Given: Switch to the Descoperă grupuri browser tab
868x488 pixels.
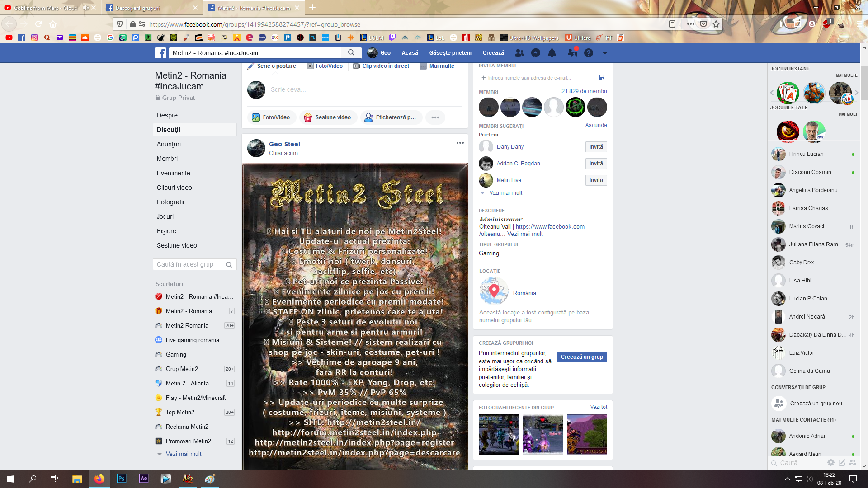Looking at the screenshot, I should click(151, 8).
